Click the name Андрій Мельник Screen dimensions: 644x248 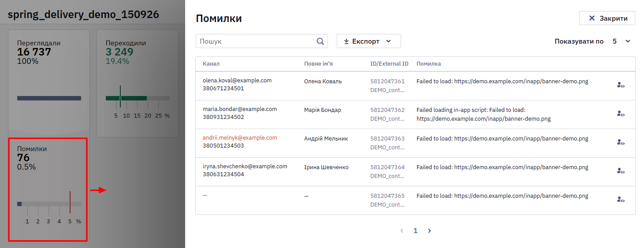click(326, 139)
